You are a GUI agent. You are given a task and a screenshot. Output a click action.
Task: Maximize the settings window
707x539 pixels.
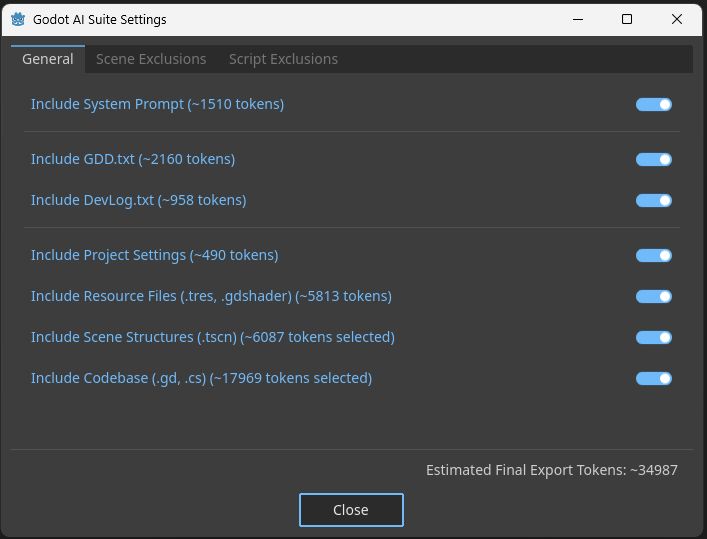pyautogui.click(x=627, y=19)
